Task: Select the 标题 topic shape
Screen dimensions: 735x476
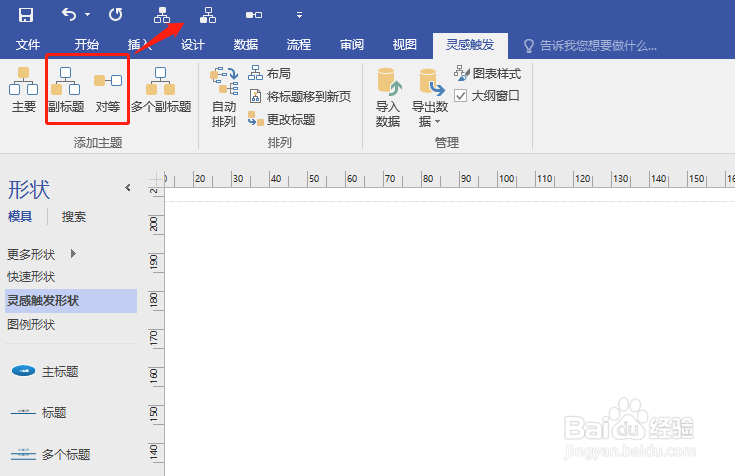Action: click(x=38, y=413)
